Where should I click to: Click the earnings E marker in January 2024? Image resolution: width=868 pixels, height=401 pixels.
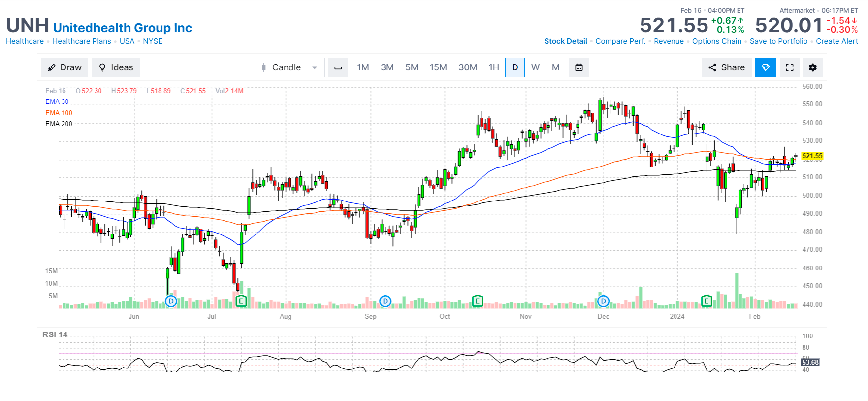(x=707, y=301)
